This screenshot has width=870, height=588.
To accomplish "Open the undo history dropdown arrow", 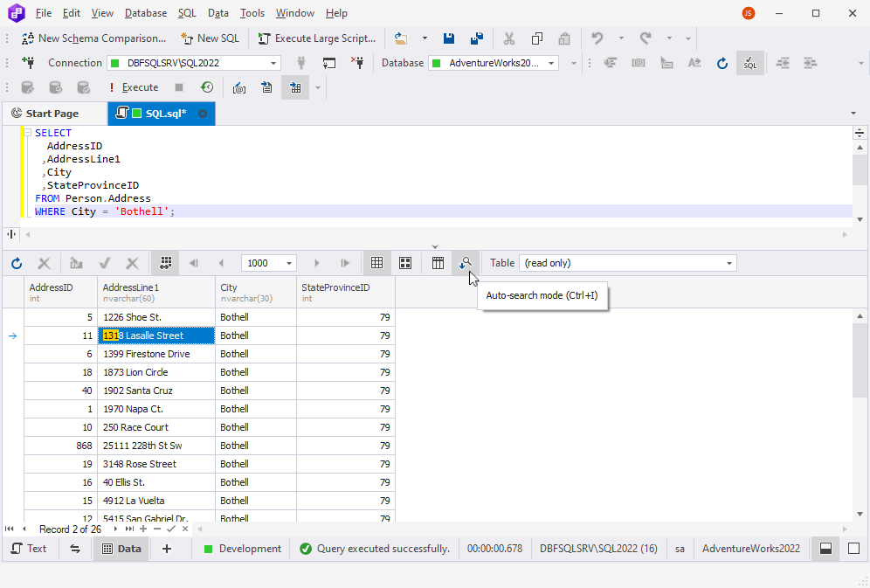I will [621, 38].
